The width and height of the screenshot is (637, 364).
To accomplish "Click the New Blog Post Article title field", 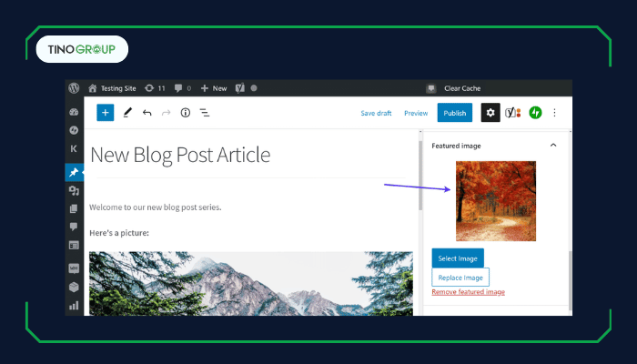I will click(x=180, y=155).
